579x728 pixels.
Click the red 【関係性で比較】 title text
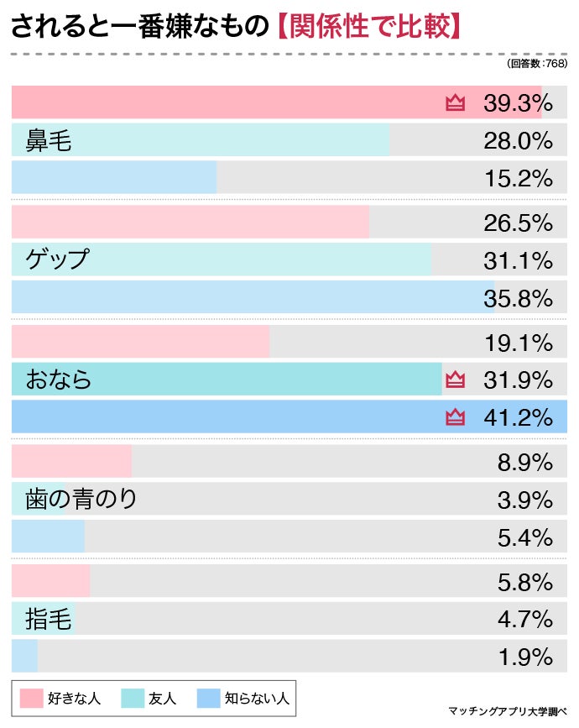[x=369, y=27]
